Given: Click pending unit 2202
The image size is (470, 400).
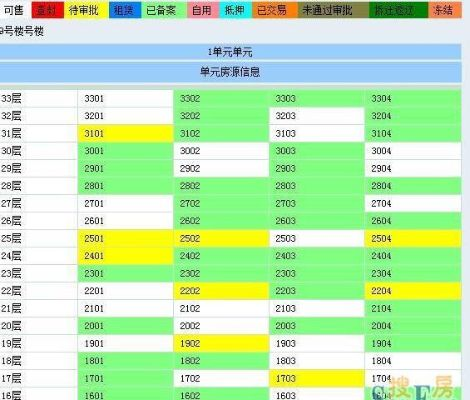Looking at the screenshot, I should (x=221, y=291).
